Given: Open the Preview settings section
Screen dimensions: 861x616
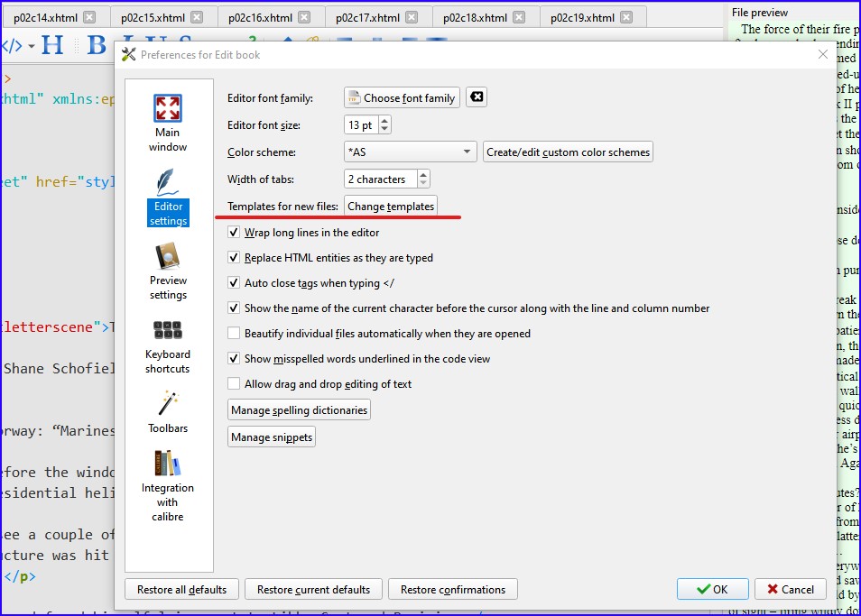Looking at the screenshot, I should [168, 271].
